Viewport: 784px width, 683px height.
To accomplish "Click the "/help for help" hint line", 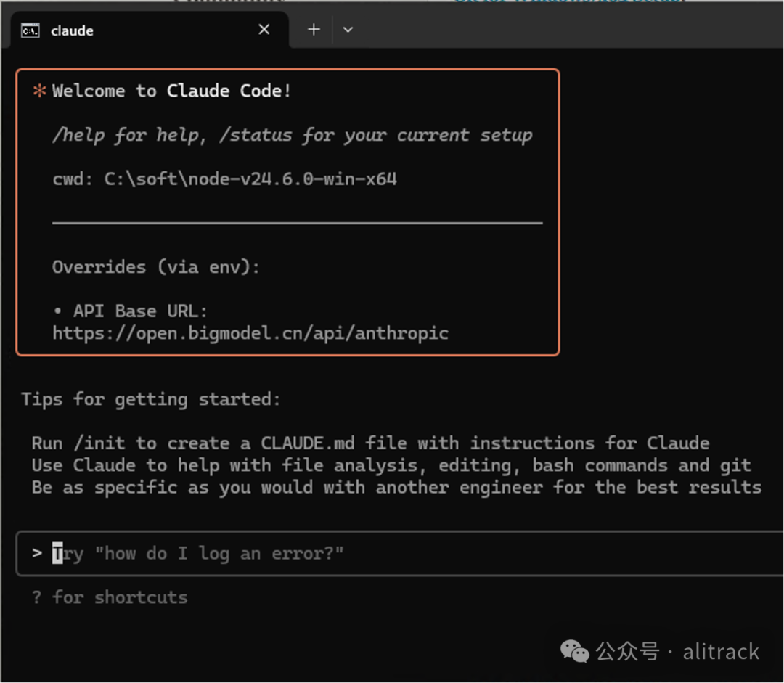I will 293,135.
